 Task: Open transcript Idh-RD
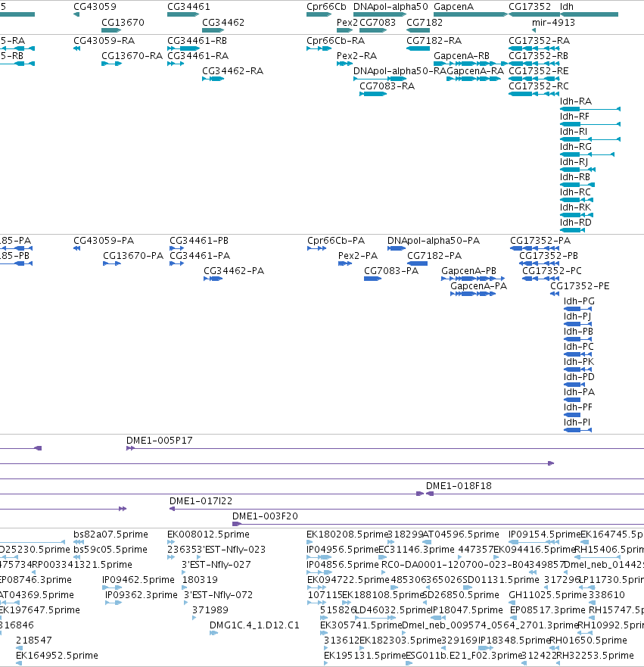pyautogui.click(x=576, y=223)
